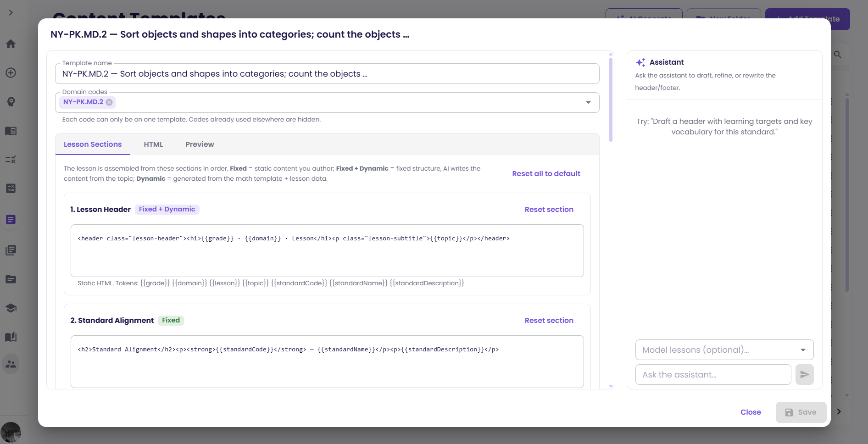
Task: Open the people group icon in sidebar
Action: [11, 364]
